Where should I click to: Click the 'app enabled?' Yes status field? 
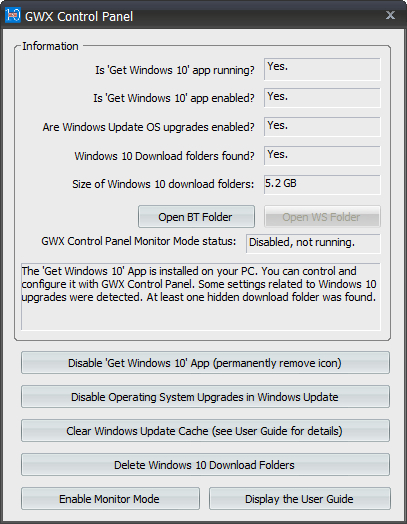322,98
